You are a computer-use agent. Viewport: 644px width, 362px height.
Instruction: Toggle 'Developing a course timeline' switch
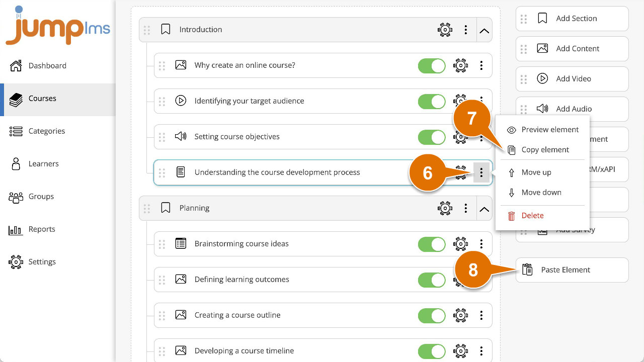point(432,351)
